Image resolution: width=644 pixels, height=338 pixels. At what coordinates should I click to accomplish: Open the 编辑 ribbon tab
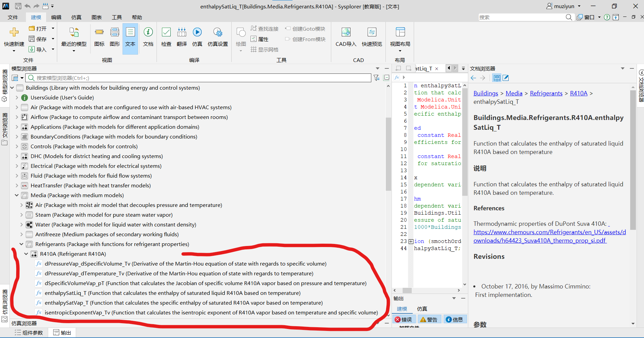[56, 17]
